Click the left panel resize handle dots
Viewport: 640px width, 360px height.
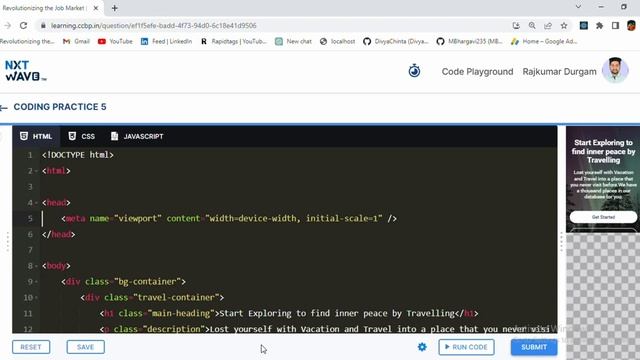pos(7,242)
